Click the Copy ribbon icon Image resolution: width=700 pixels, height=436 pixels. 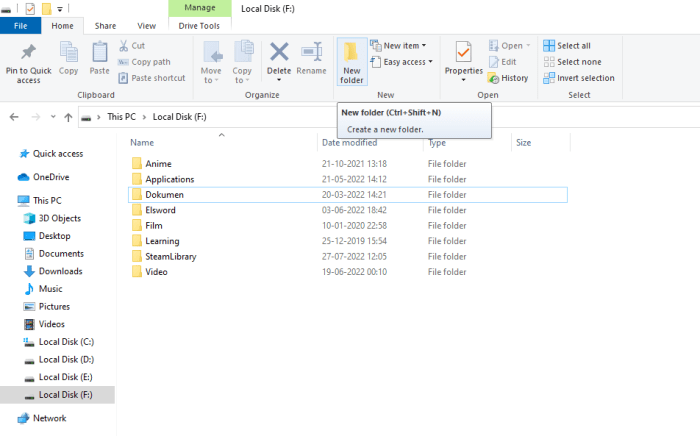pos(68,52)
